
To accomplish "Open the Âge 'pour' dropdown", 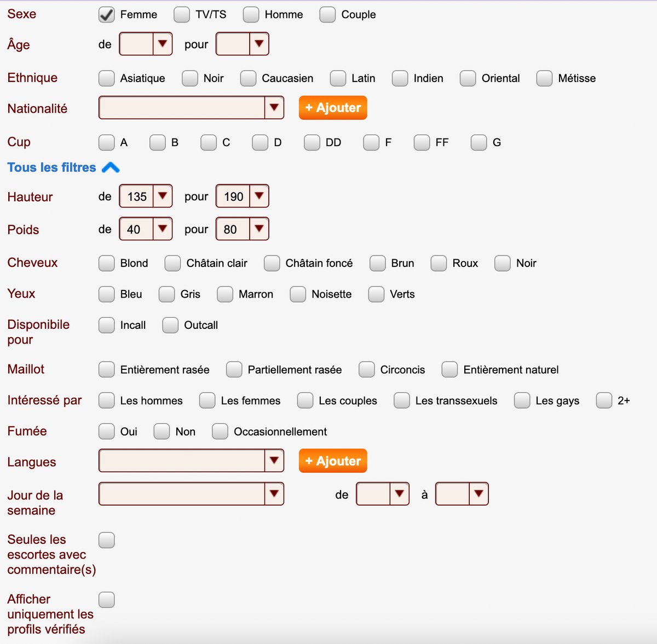I will 243,44.
